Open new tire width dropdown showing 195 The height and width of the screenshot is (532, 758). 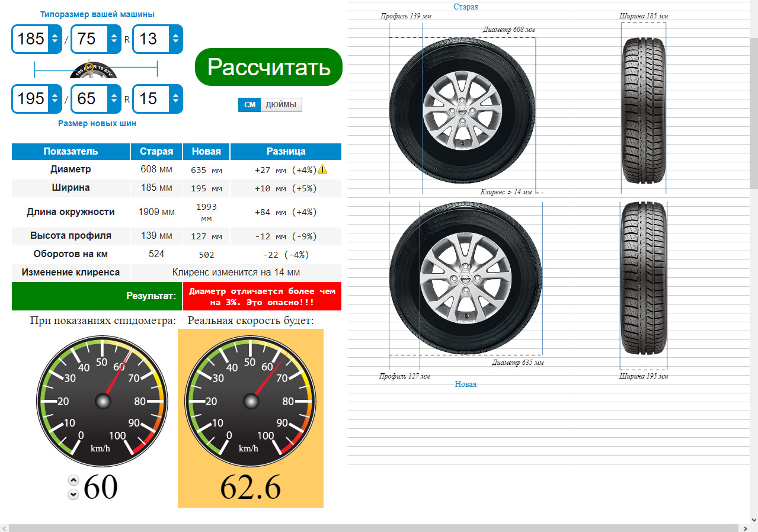(x=37, y=98)
